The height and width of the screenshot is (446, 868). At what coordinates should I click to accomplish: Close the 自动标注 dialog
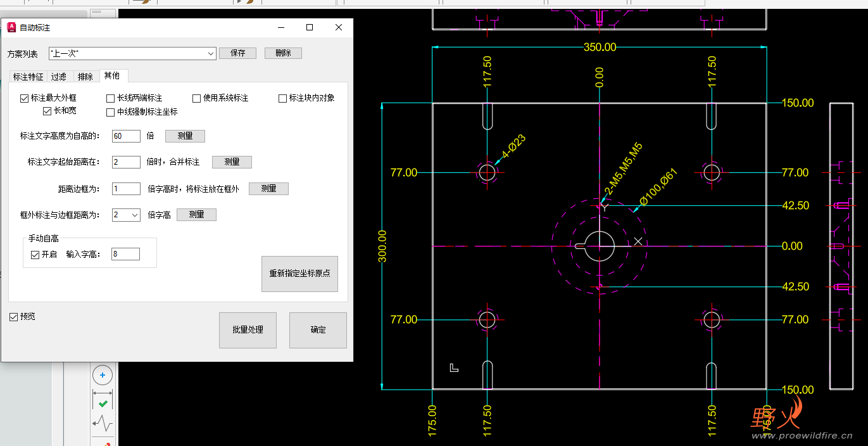pyautogui.click(x=339, y=27)
